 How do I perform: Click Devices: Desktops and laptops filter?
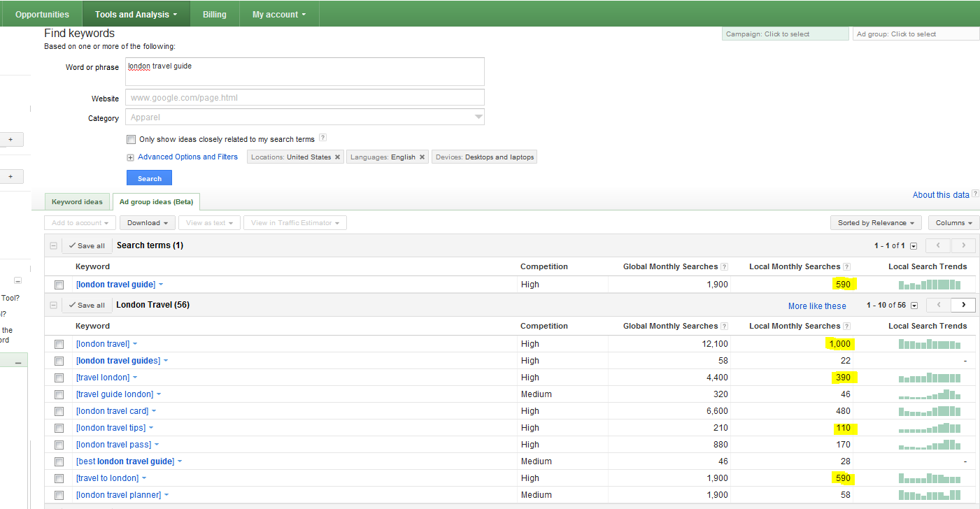pyautogui.click(x=484, y=157)
